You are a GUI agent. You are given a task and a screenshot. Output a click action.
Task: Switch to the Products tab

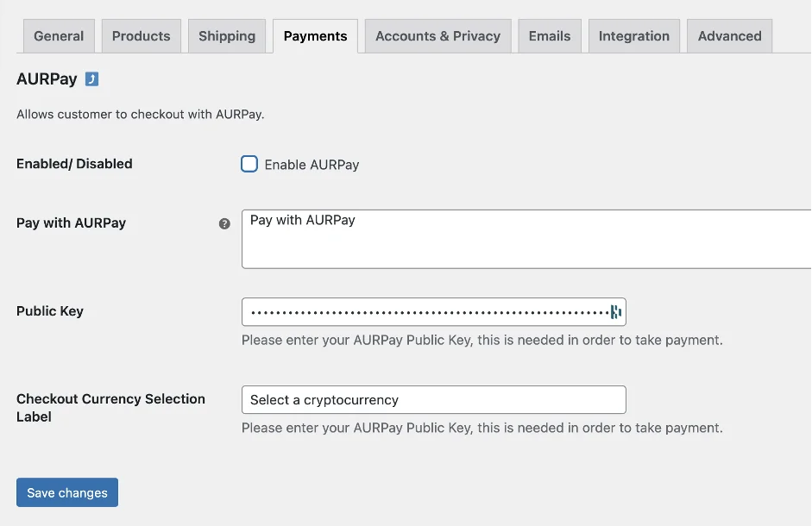(x=141, y=36)
